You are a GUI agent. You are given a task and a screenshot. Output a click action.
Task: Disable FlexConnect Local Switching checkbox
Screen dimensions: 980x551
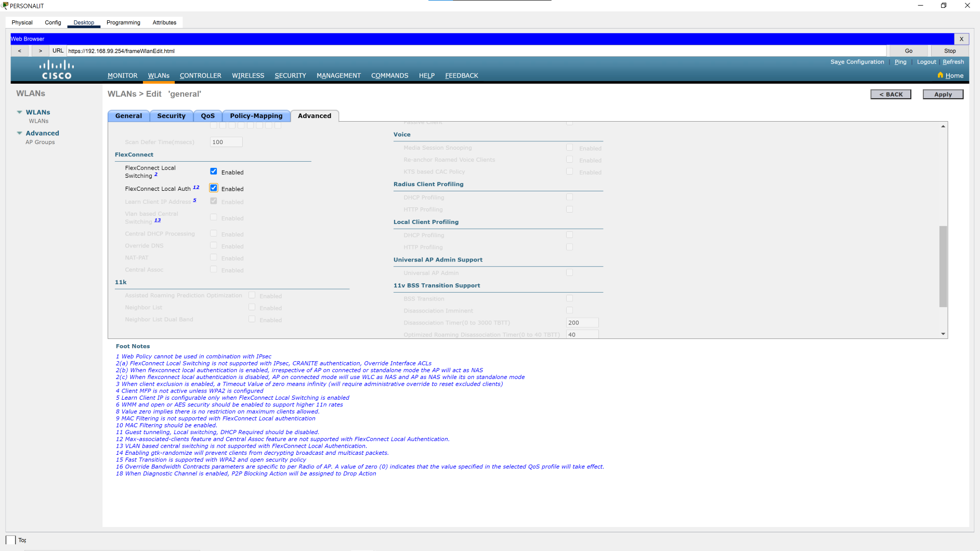(x=214, y=172)
